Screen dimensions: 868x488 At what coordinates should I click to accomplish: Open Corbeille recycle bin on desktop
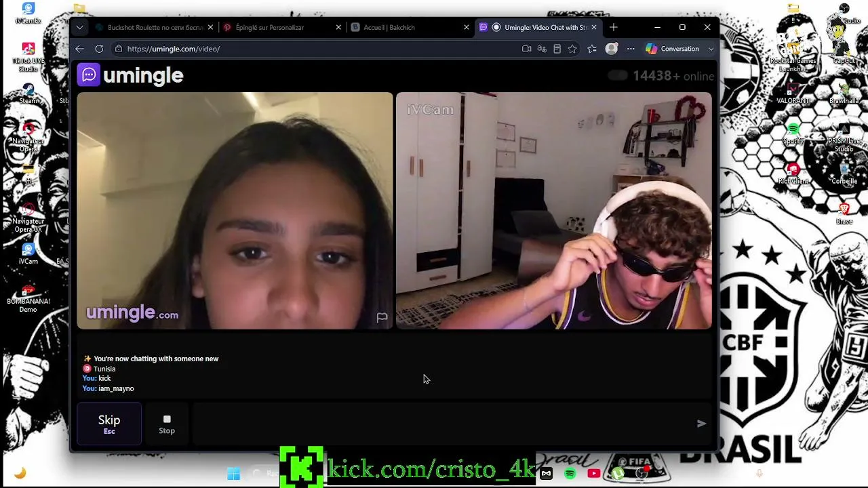[x=844, y=174]
